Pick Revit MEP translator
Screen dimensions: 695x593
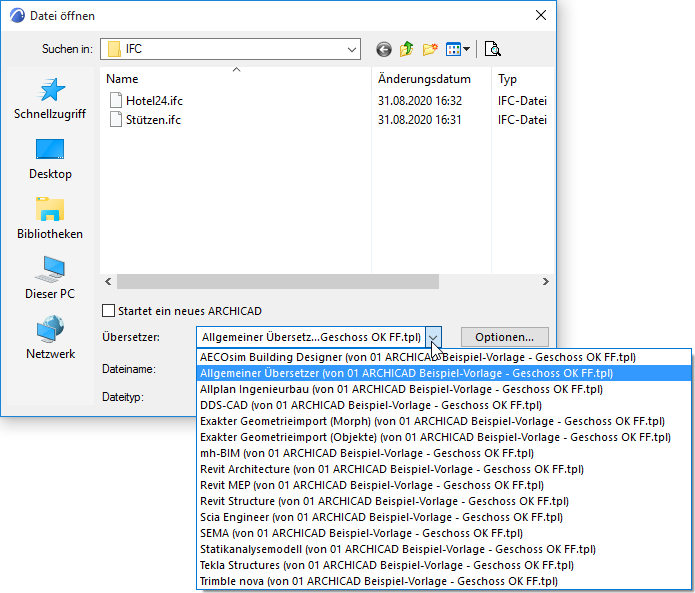[x=444, y=485]
